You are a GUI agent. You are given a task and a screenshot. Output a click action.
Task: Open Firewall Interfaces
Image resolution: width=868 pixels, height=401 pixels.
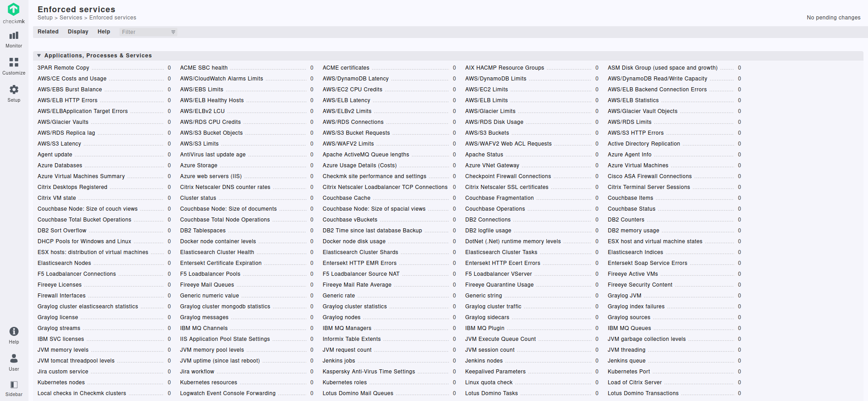click(x=62, y=296)
